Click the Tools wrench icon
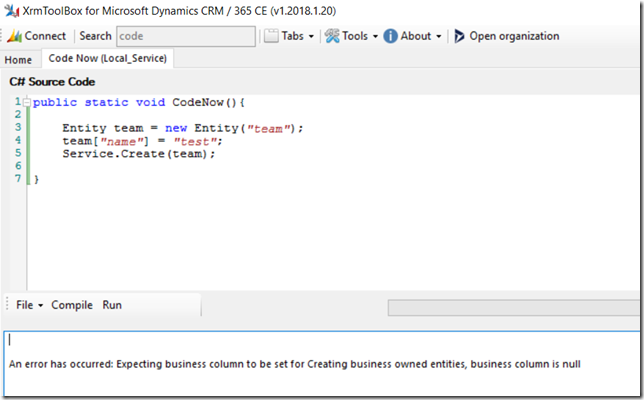 (x=332, y=36)
